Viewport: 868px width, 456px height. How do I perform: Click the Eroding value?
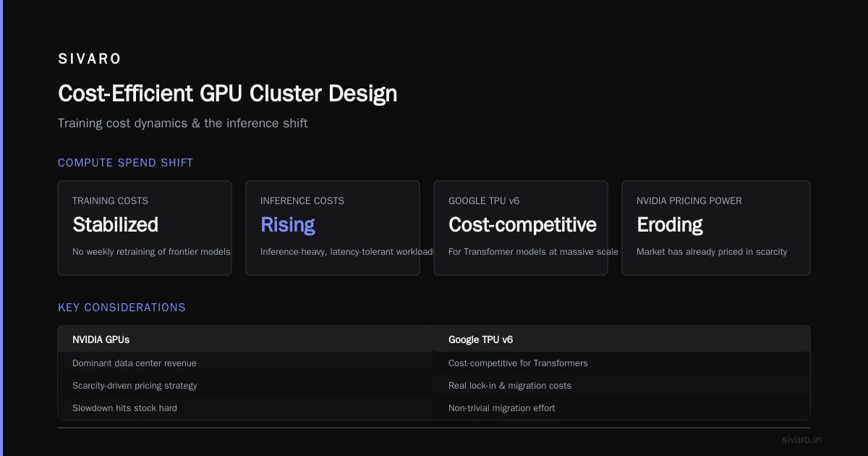coord(669,224)
